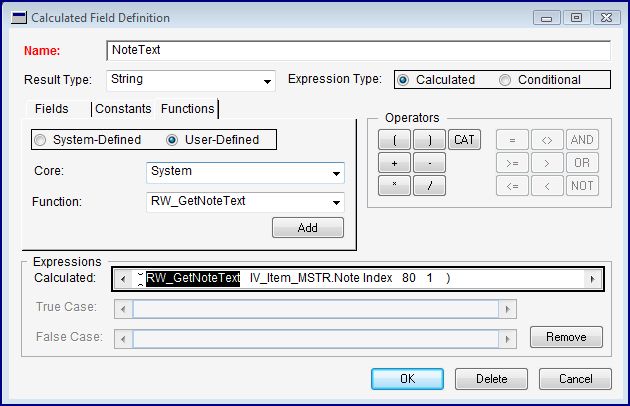630x406 pixels.
Task: Click the Name field containing NoteText
Action: (357, 50)
